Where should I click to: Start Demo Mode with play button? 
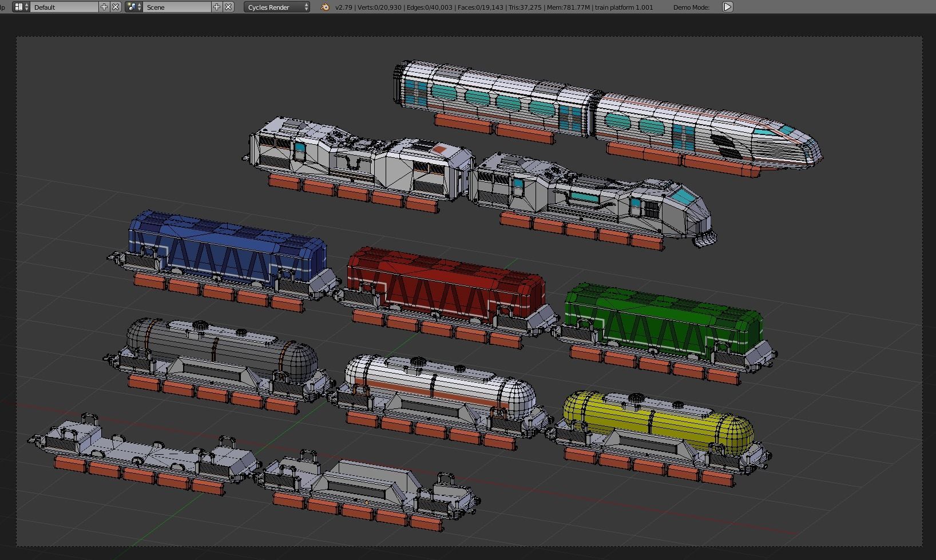coord(727,7)
